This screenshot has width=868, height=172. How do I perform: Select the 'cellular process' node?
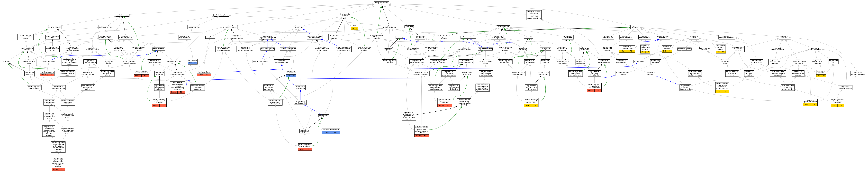[x=503, y=27]
